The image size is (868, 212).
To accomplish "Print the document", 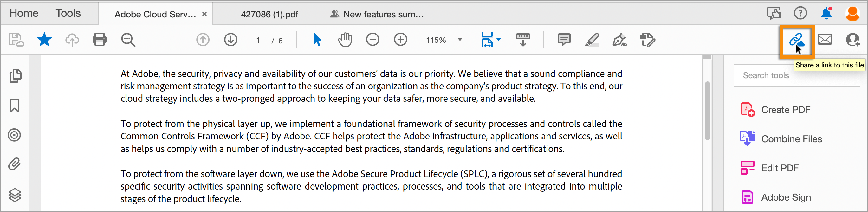I will (x=100, y=40).
